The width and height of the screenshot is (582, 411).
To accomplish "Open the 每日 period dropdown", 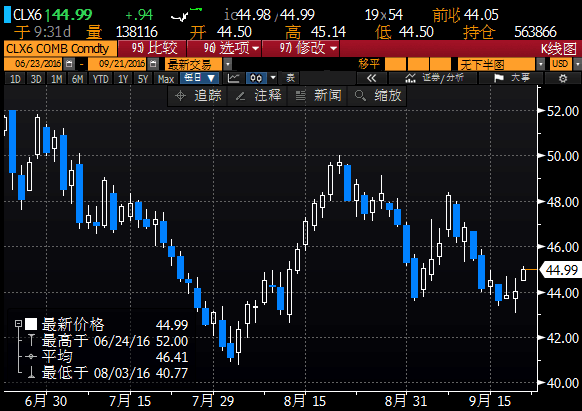I will click(x=199, y=78).
